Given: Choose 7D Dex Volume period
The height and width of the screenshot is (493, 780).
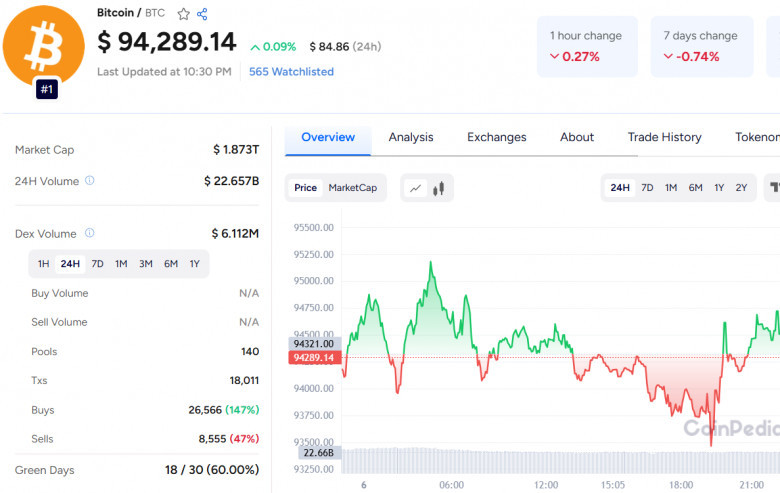Looking at the screenshot, I should pyautogui.click(x=98, y=264).
